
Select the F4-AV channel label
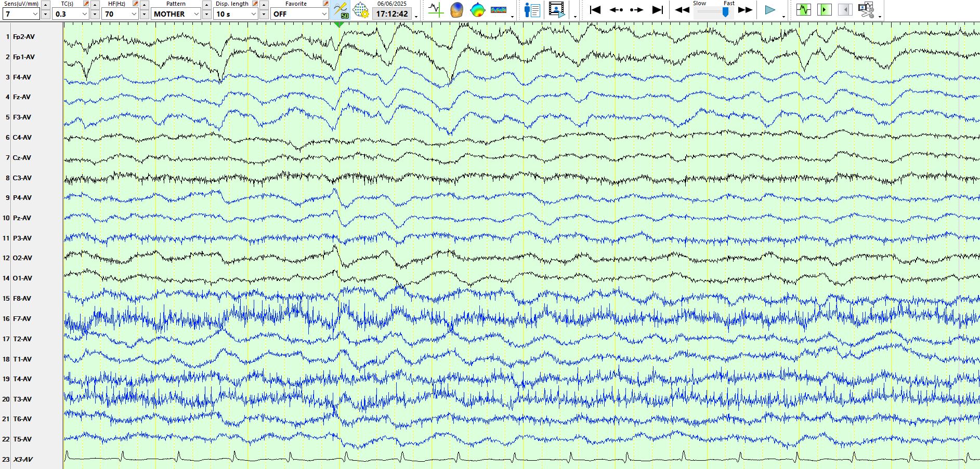click(22, 77)
